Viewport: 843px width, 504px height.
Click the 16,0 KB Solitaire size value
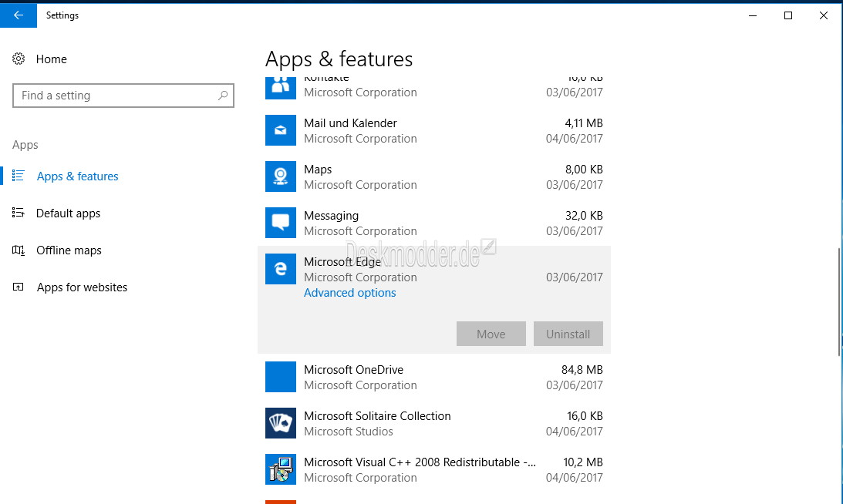585,416
